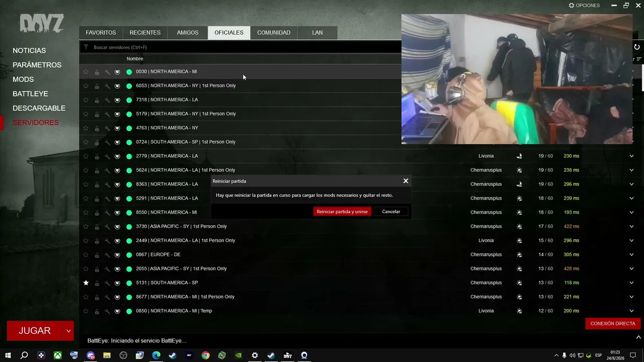Open the NOTICIAS section in the sidebar

coord(29,51)
